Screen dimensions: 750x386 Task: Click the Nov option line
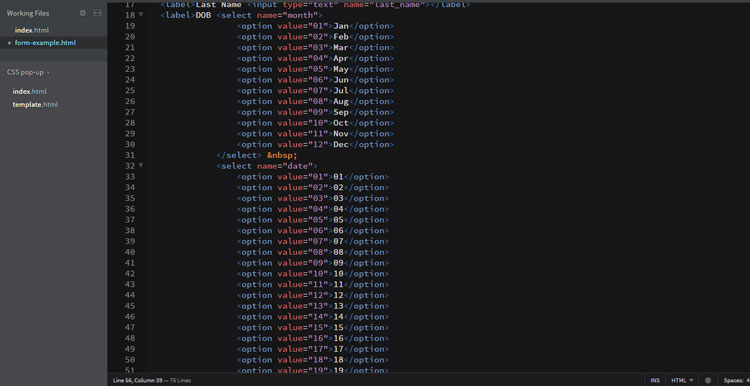pos(315,133)
